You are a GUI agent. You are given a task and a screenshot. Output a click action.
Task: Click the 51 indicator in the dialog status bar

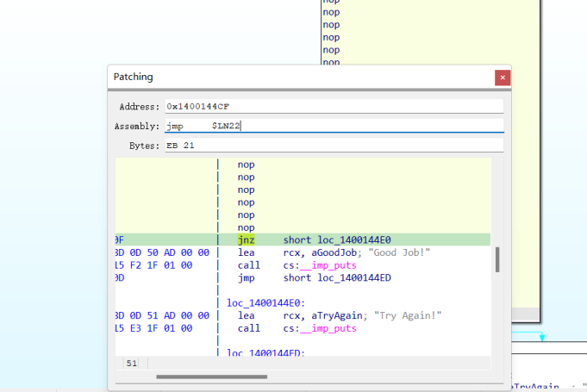point(131,364)
